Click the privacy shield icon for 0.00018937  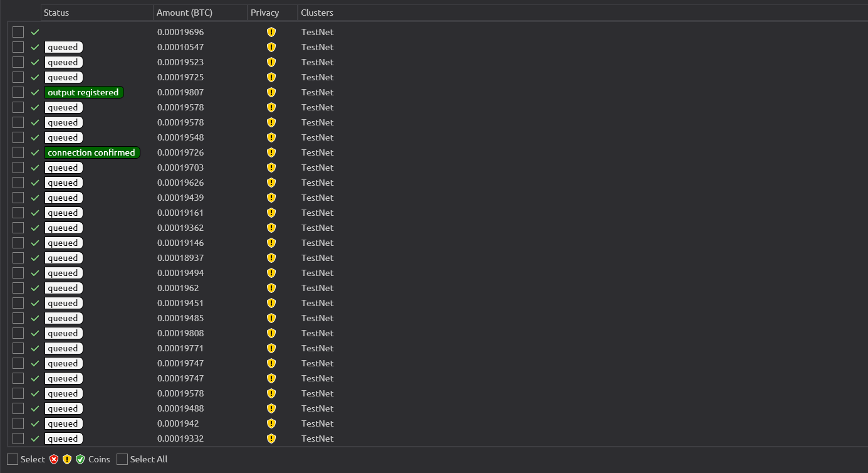tap(271, 258)
